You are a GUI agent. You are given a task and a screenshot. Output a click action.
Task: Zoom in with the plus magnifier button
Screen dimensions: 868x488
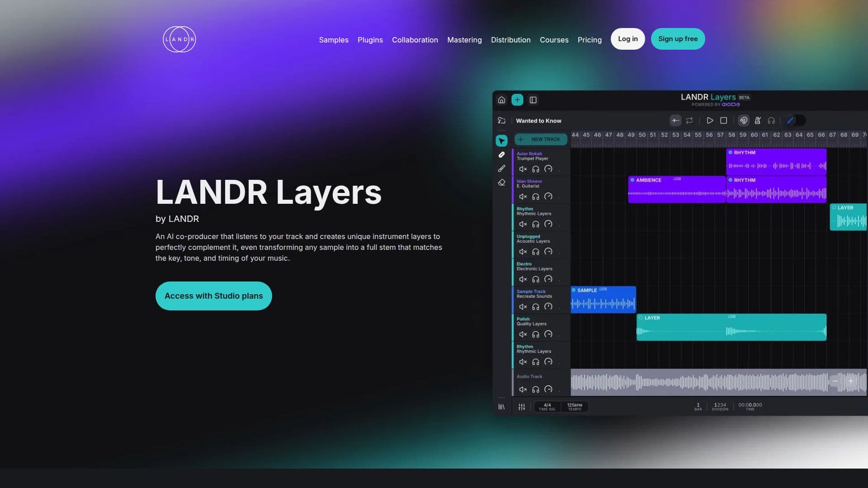[x=851, y=381]
